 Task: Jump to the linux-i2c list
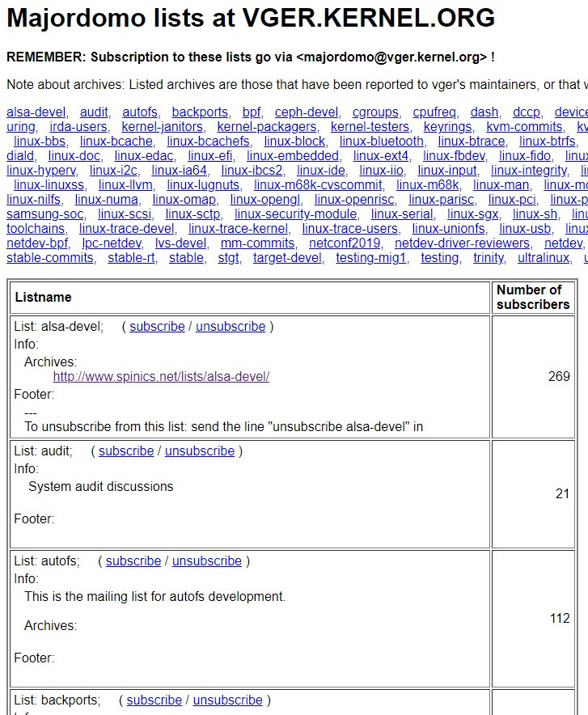(113, 171)
